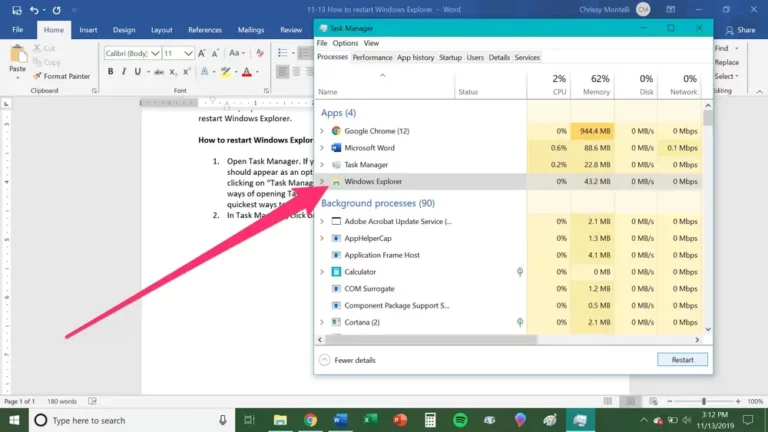Switch to the App history tab

tap(415, 57)
